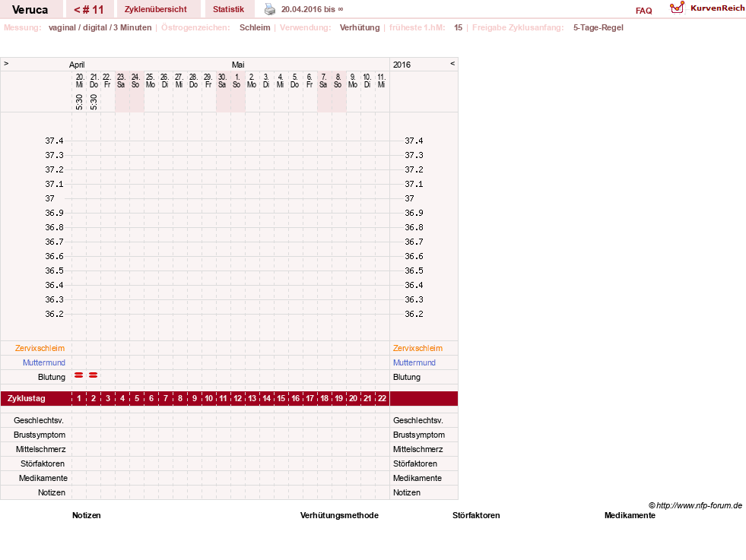Screen dimensions: 746x560
Task: Click the left 37 temperature axis label
Action: (x=50, y=198)
